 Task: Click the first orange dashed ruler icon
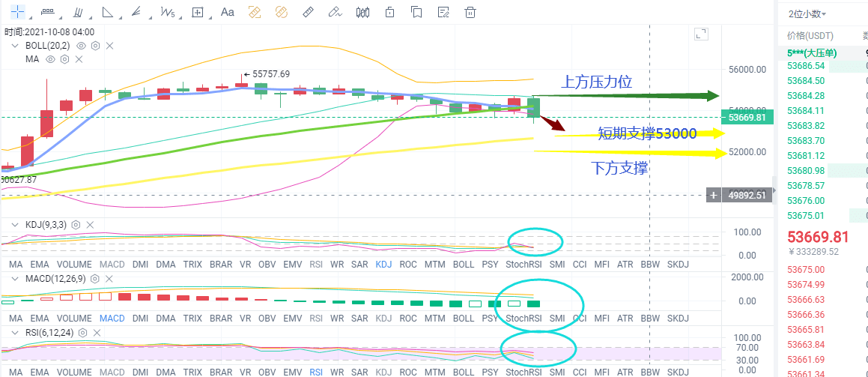point(255,12)
